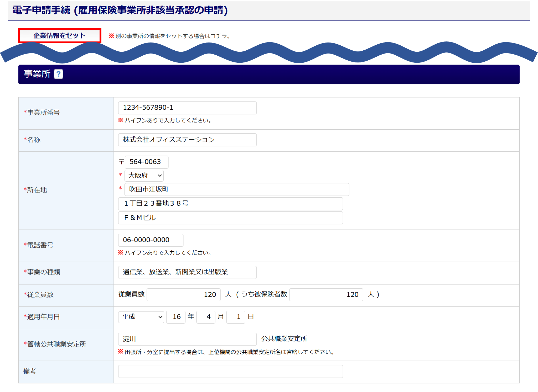Viewport: 538px width, 392px height.
Task: Open the 事業所 help question-mark icon
Action: [58, 74]
